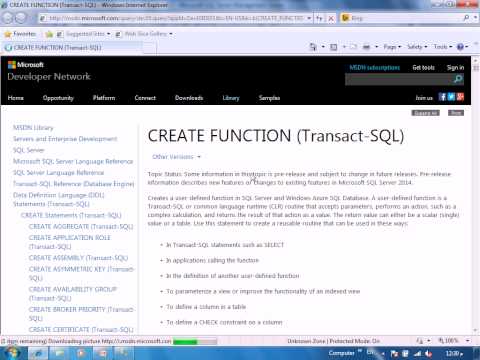This screenshot has width=480, height=360.
Task: Expand the Web Slice Gallery dropdown
Action: click(171, 34)
